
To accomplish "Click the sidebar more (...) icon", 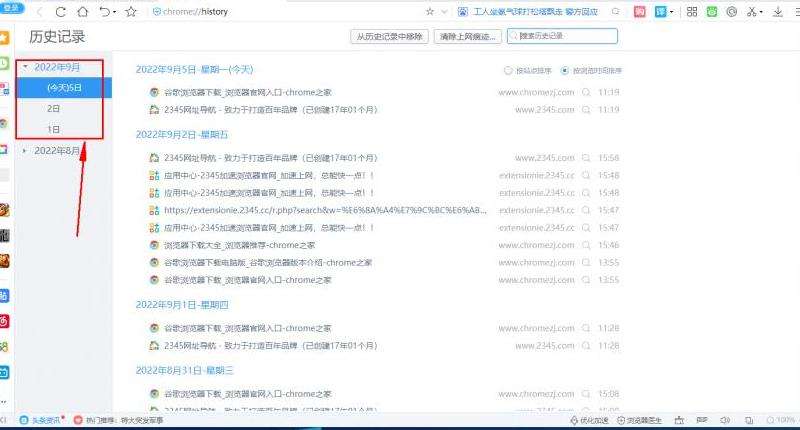I will coord(4,400).
